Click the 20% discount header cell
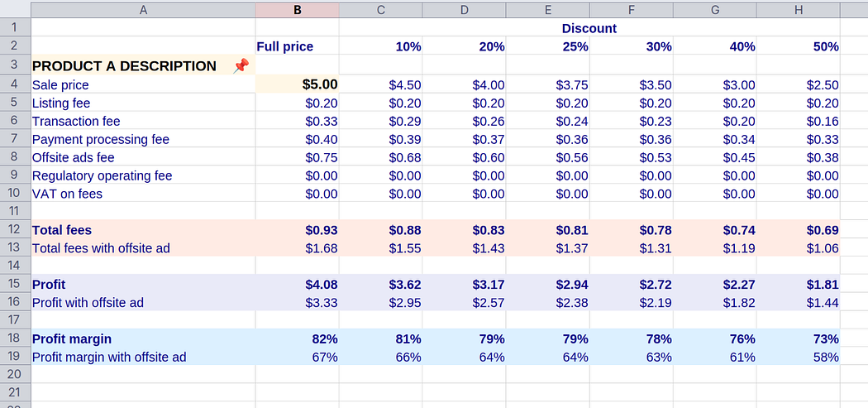Screen dimensions: 868x408 pos(464,46)
